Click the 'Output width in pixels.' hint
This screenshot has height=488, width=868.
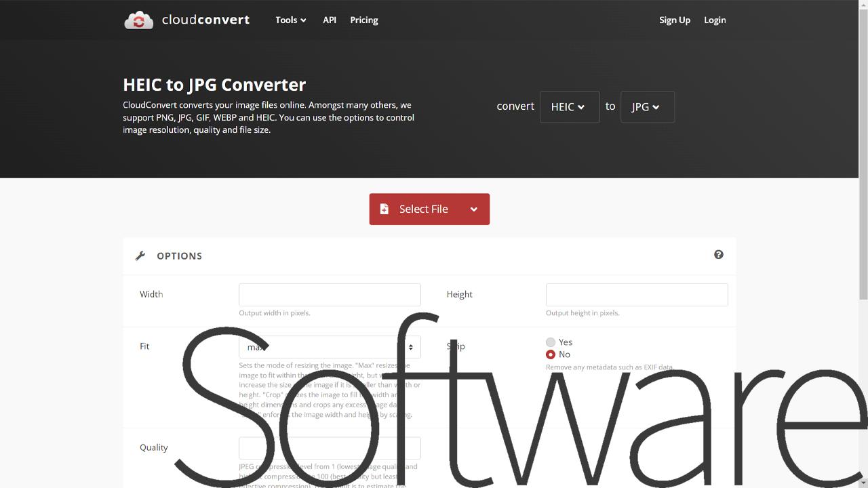[x=275, y=313]
